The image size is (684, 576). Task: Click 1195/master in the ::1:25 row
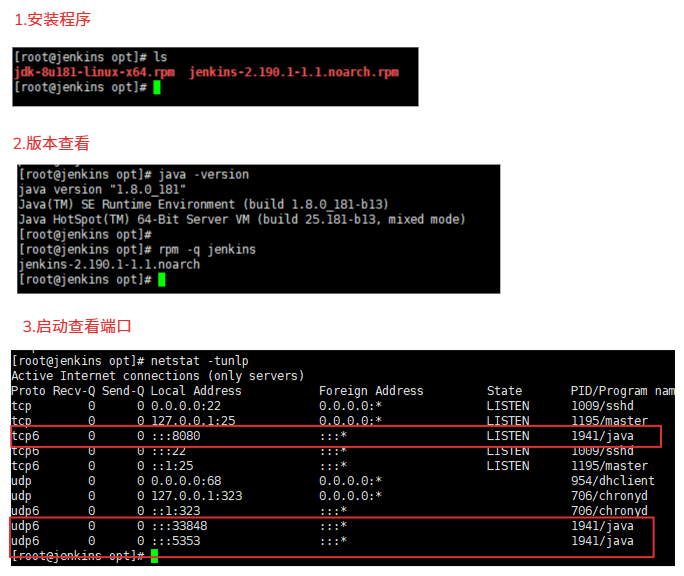click(x=609, y=466)
